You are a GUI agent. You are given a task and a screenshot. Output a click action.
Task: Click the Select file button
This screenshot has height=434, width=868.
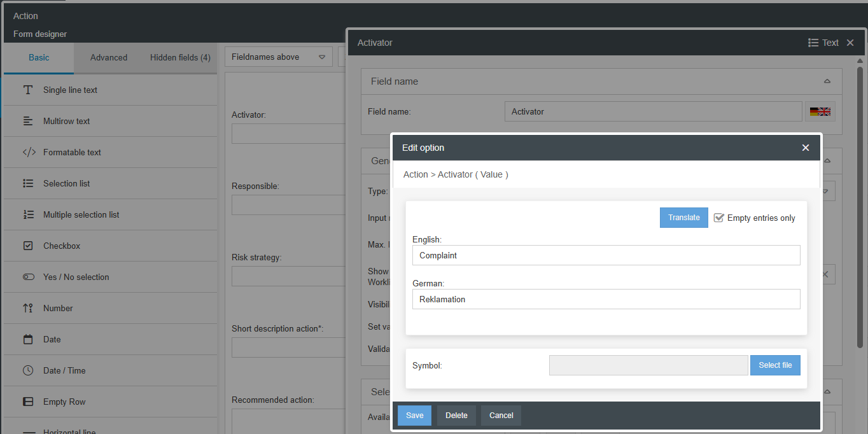tap(775, 365)
